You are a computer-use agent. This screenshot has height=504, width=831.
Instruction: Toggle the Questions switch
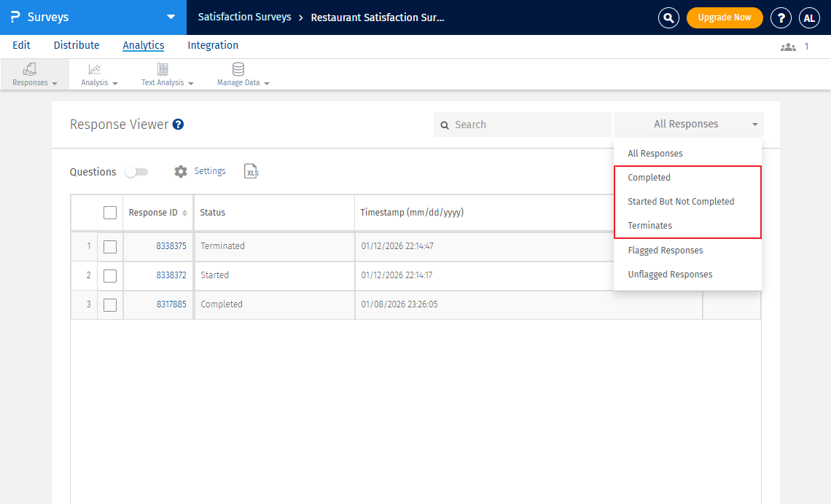136,172
